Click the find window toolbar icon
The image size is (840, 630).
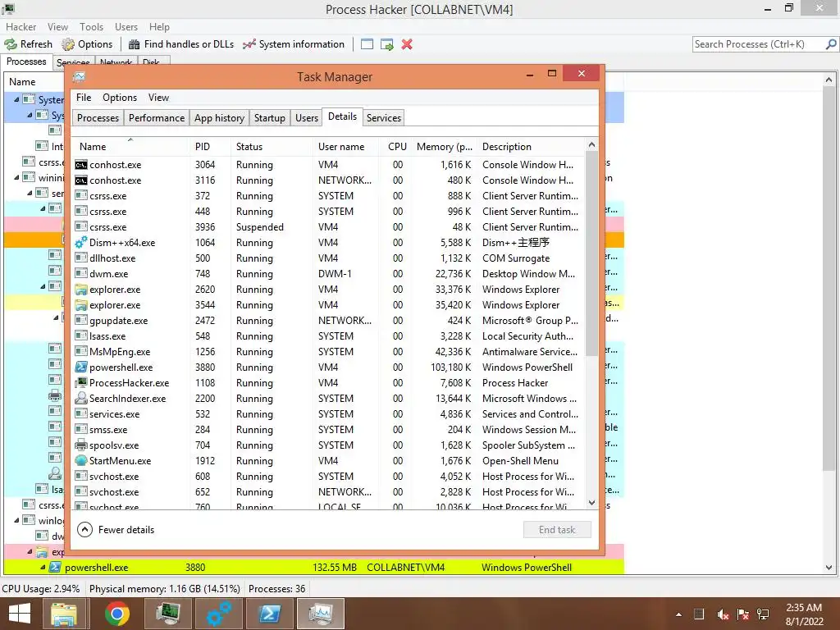click(x=367, y=44)
